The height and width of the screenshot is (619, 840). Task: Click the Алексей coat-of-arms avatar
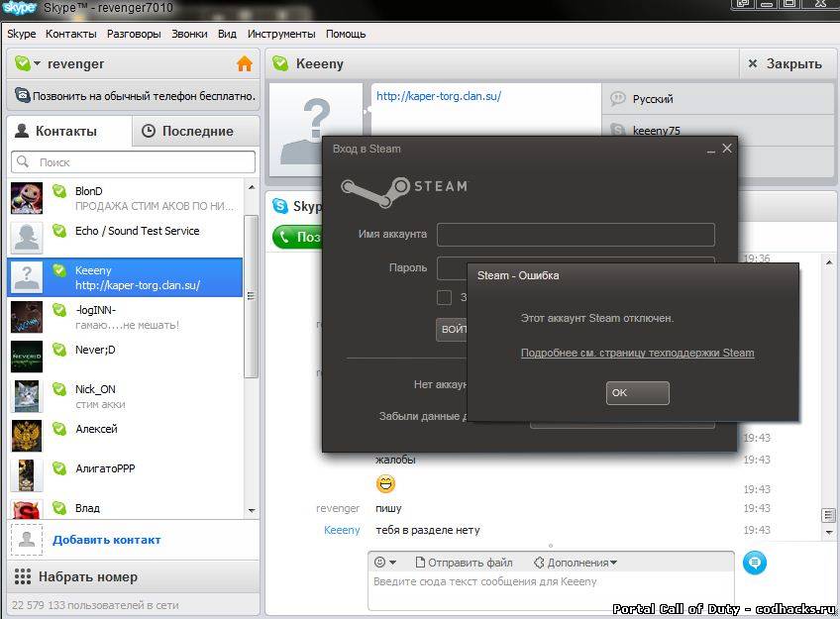(x=26, y=436)
